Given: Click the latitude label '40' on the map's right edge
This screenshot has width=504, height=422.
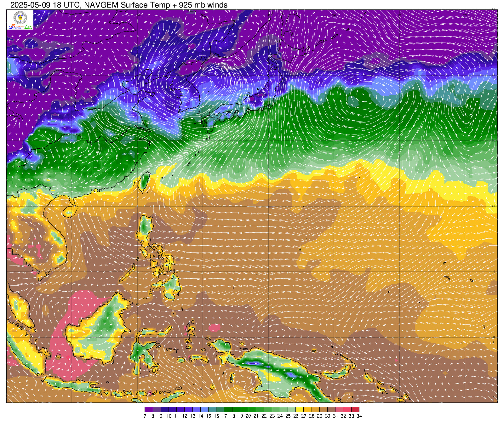Looking at the screenshot, I should pyautogui.click(x=493, y=75).
